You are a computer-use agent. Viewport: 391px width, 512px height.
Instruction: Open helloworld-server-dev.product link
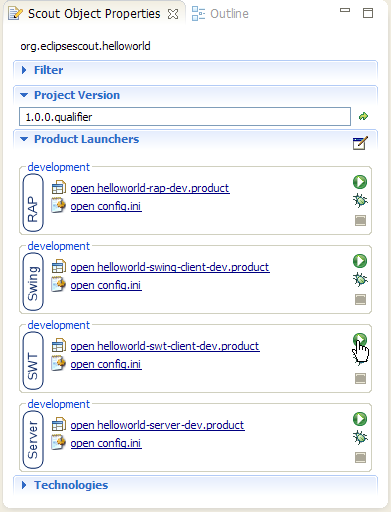pos(157,425)
